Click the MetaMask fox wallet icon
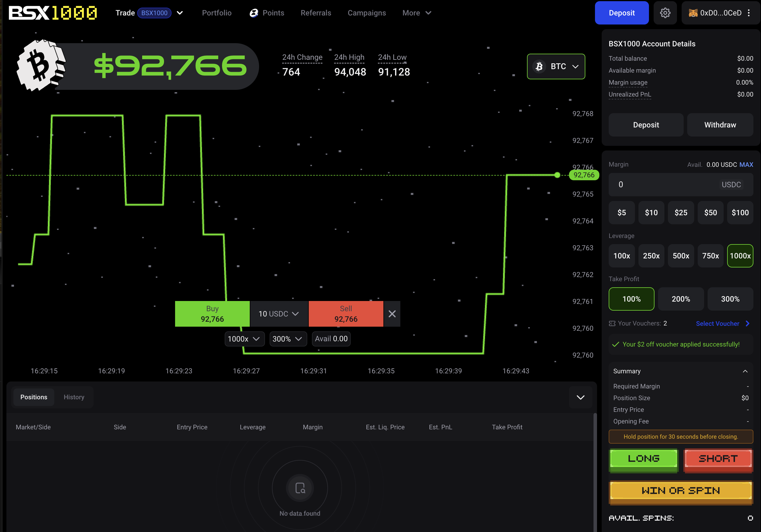The height and width of the screenshot is (532, 761). click(x=693, y=13)
